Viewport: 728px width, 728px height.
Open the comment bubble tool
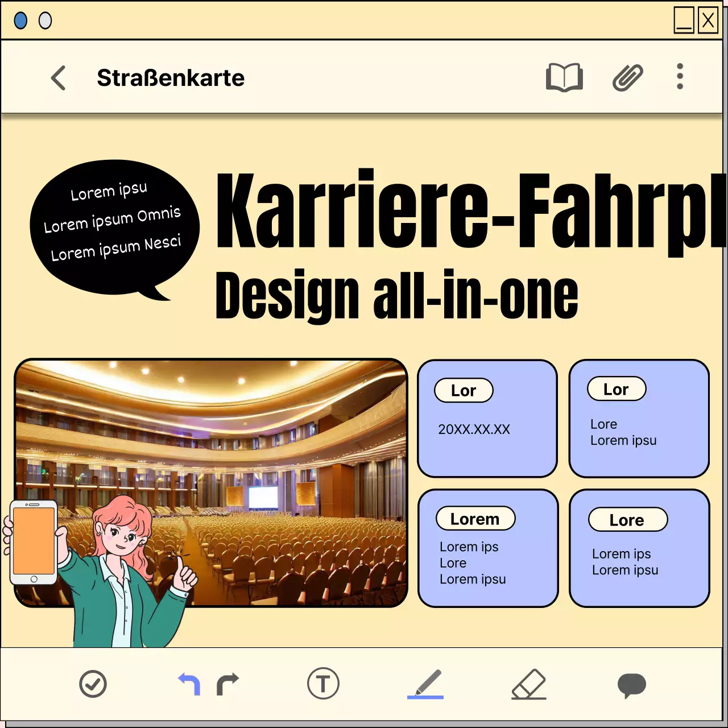pos(632,684)
